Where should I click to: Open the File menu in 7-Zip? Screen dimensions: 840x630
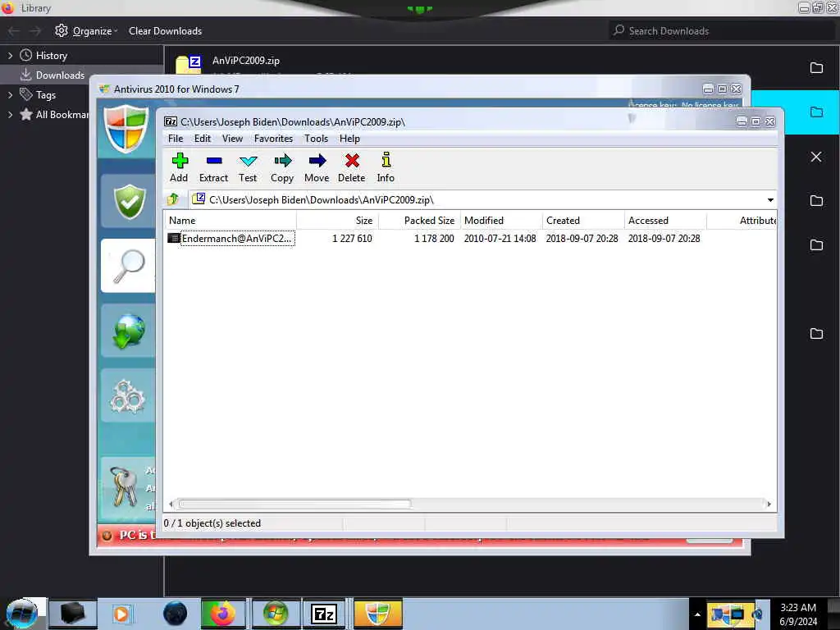[x=176, y=139]
